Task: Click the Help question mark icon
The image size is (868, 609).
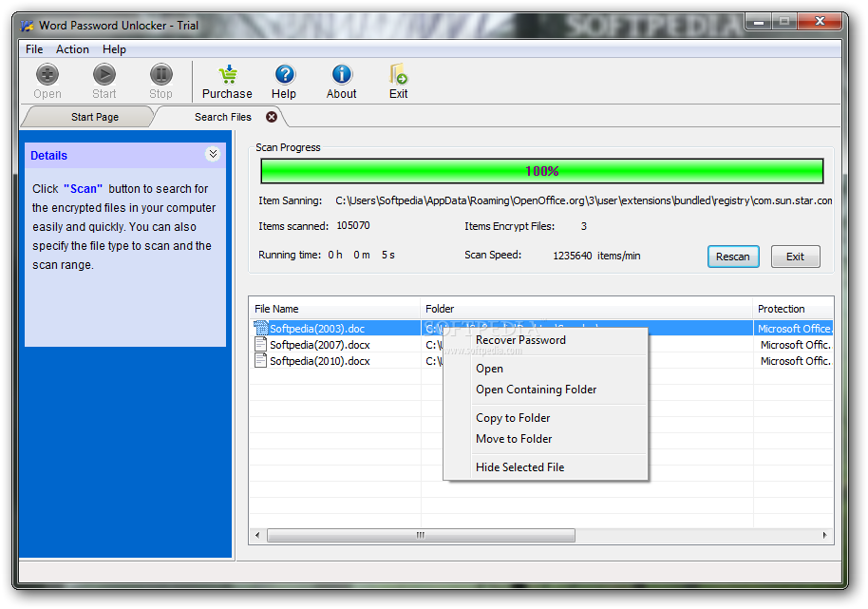Action: click(285, 75)
